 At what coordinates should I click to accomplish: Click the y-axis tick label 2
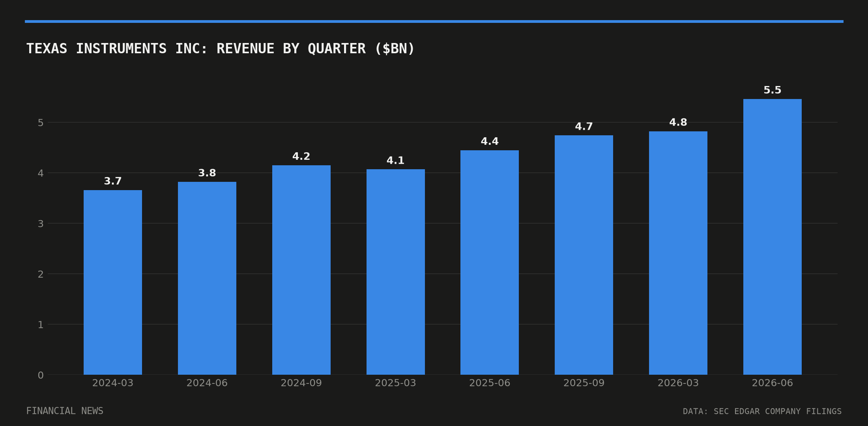pos(41,274)
